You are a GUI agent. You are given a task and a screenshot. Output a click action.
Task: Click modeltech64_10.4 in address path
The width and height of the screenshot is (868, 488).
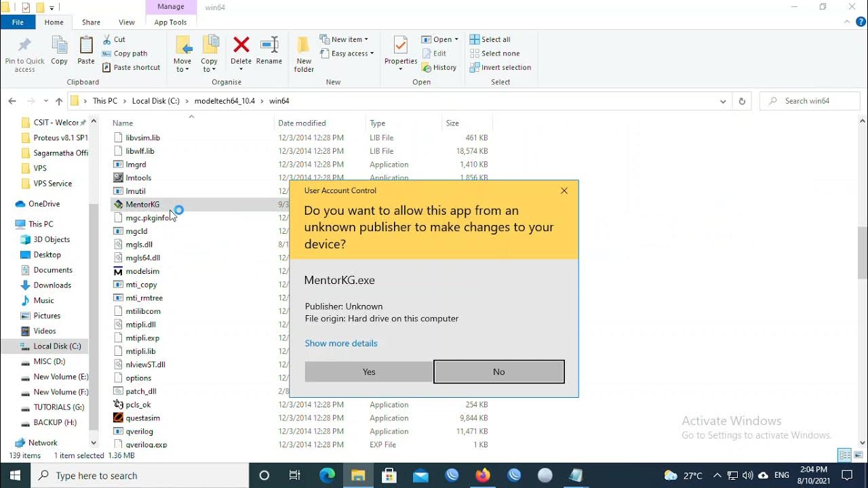click(224, 101)
